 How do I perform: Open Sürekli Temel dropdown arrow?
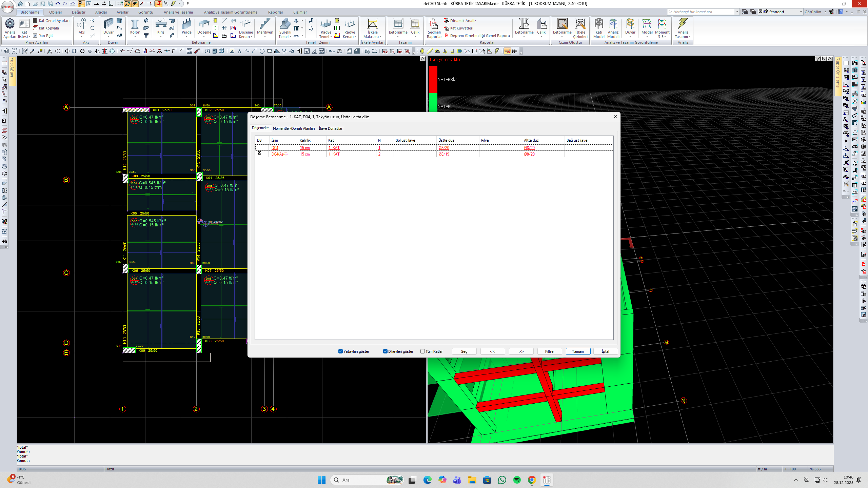click(290, 37)
